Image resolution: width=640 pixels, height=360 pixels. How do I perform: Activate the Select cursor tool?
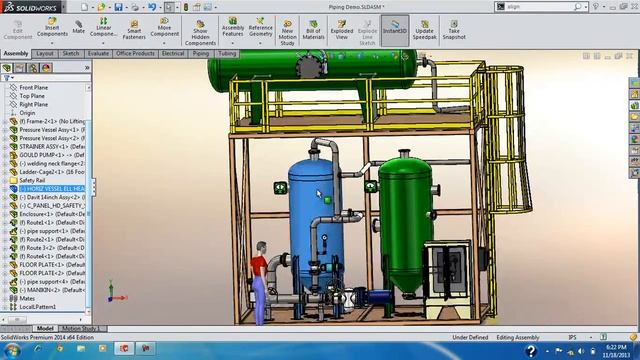tap(169, 7)
